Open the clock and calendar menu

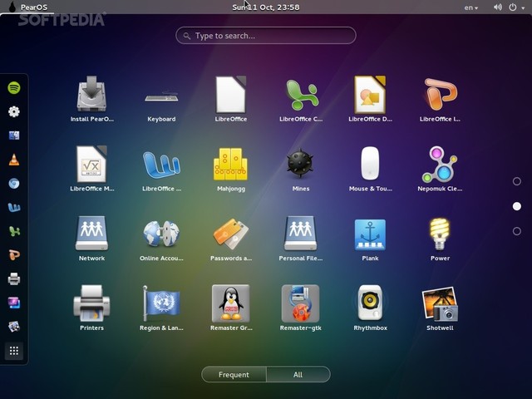click(x=266, y=7)
